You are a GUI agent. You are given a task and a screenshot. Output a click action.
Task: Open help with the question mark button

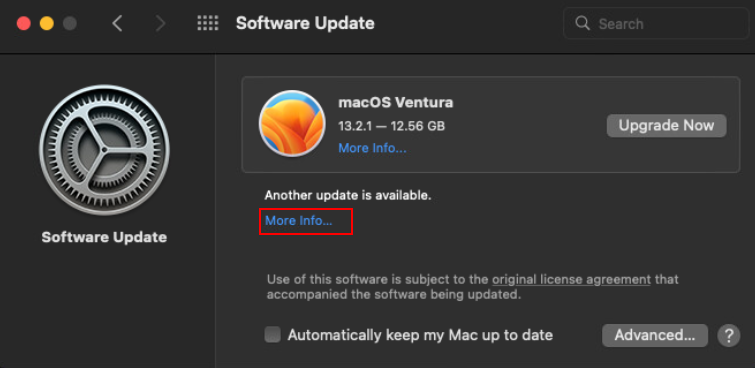(x=729, y=335)
